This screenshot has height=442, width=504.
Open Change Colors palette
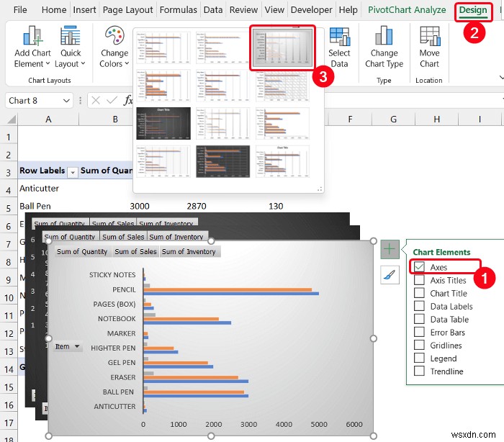coord(114,47)
